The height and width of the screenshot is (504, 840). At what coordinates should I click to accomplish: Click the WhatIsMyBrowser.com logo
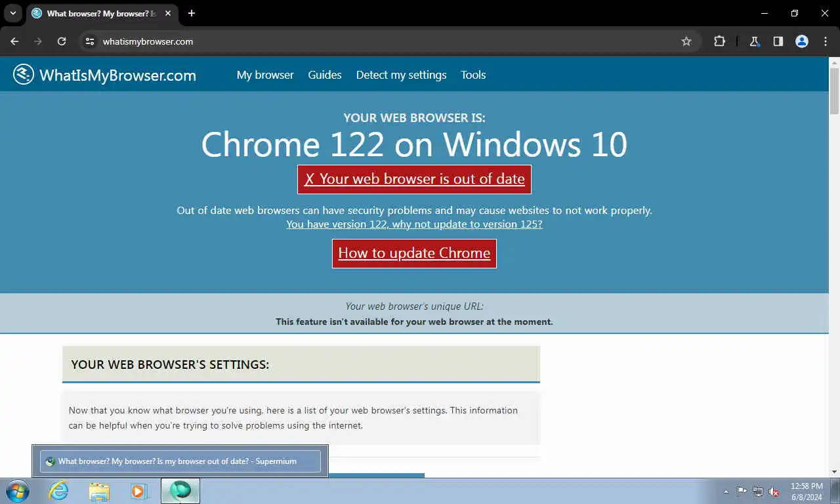(x=104, y=75)
